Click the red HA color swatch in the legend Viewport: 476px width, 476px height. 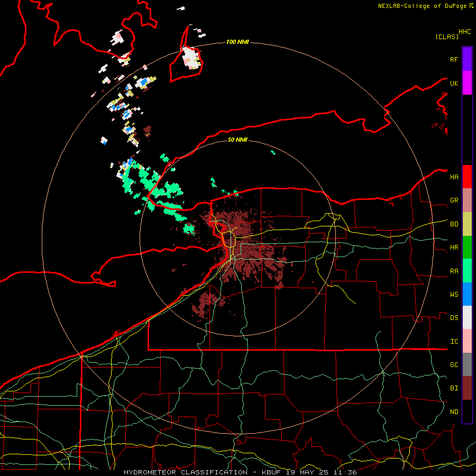point(467,177)
